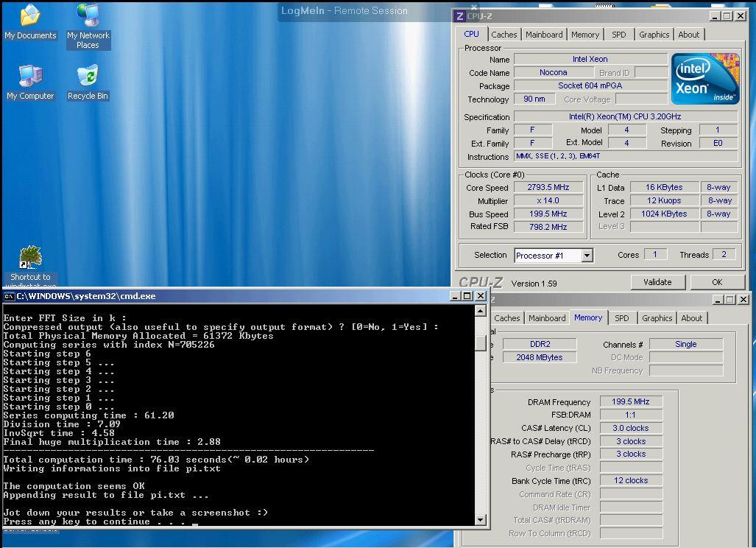Image resolution: width=756 pixels, height=548 pixels.
Task: Switch to Caches tab in top CPU-Z window
Action: click(x=504, y=35)
